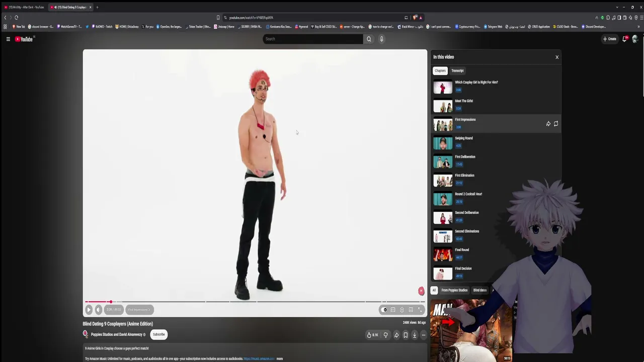
Task: Jump to the First Deliberation chapter
Action: pos(496,161)
